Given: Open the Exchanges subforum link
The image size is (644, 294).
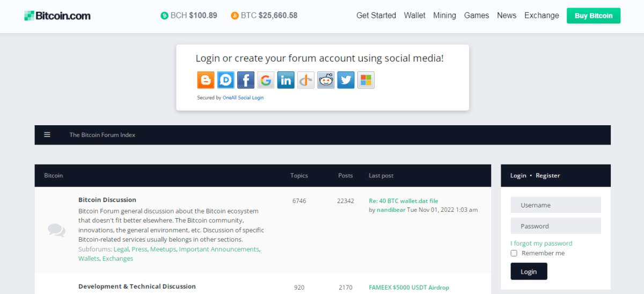Looking at the screenshot, I should coord(118,259).
